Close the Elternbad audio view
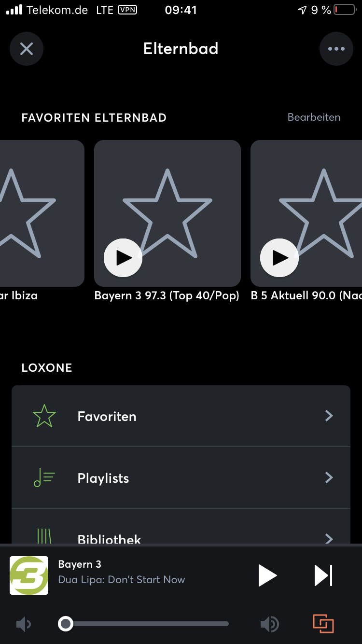The image size is (362, 644). coord(27,49)
